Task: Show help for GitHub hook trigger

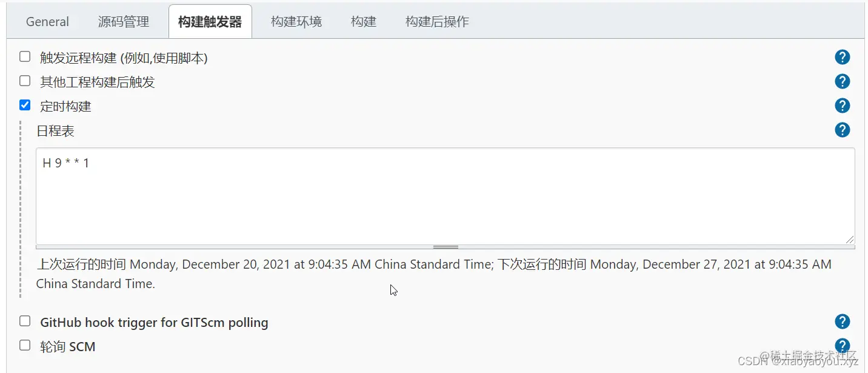Action: coord(842,321)
